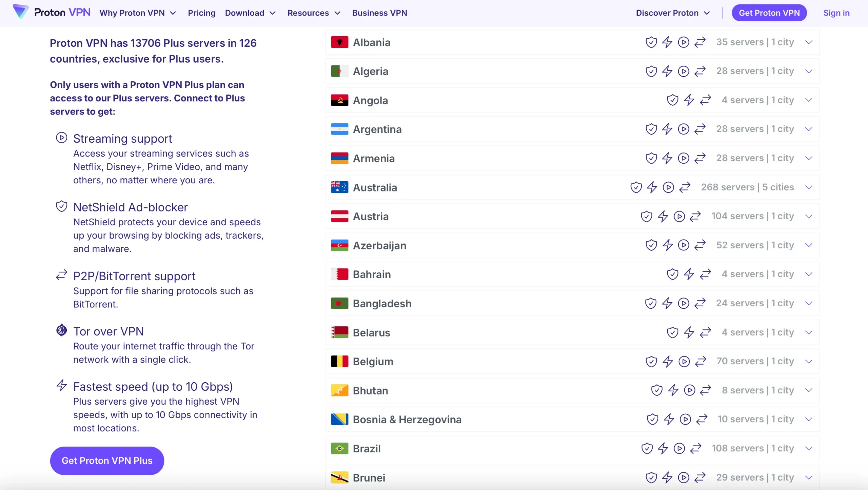Click the NetShield shield icon for Austria
868x490 pixels.
[646, 217]
